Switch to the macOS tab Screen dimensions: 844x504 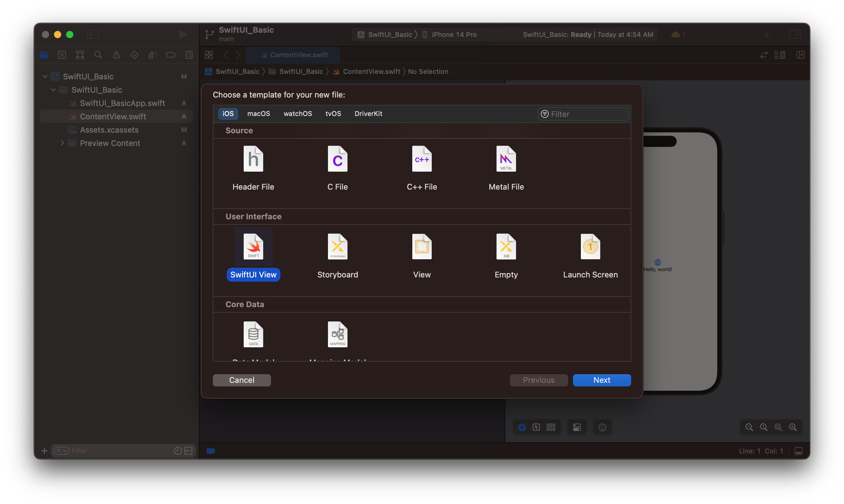(x=258, y=114)
